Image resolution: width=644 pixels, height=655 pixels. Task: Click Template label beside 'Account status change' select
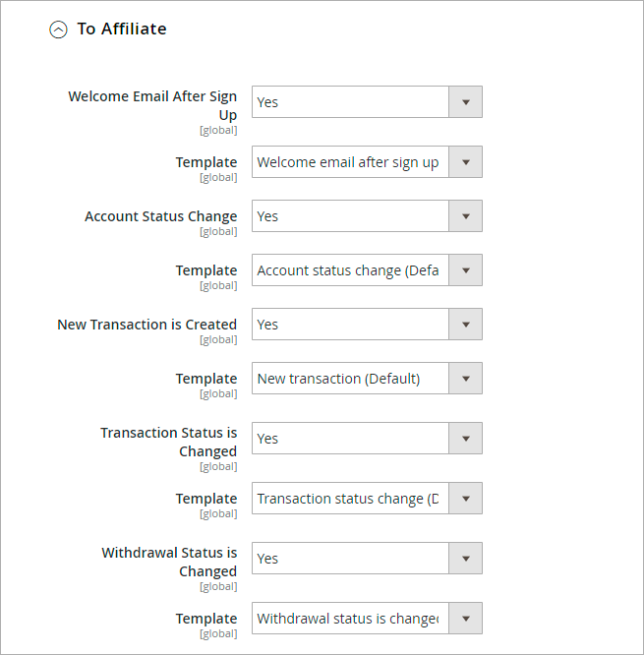point(205,270)
